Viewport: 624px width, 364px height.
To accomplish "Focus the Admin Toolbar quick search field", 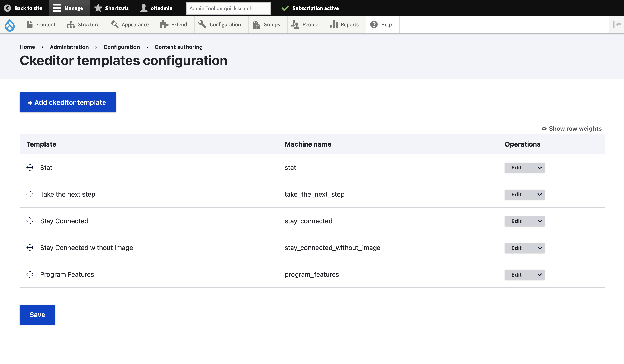I will (x=228, y=8).
